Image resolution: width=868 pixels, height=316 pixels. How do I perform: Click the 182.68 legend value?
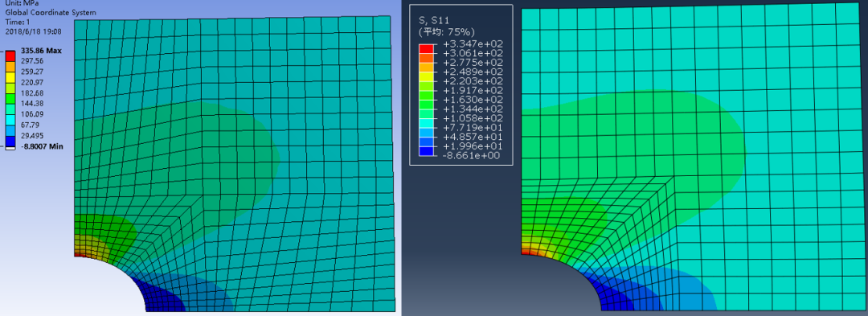tap(32, 93)
